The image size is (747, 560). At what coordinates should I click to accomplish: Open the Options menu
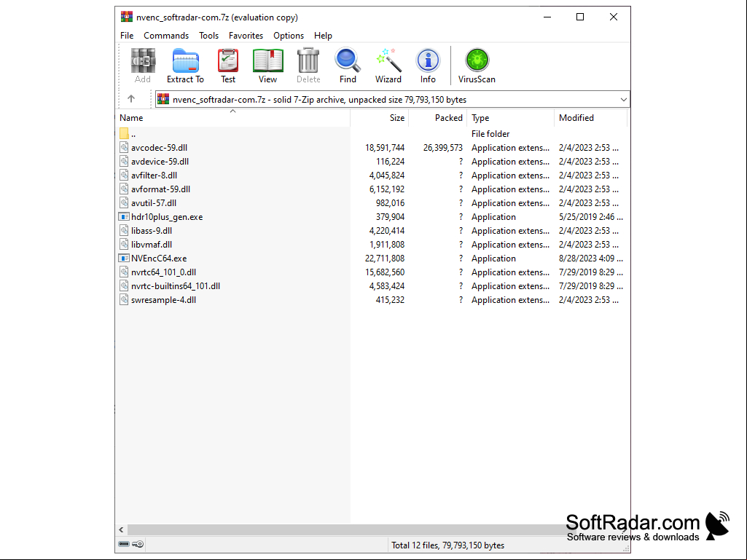[x=288, y=36]
